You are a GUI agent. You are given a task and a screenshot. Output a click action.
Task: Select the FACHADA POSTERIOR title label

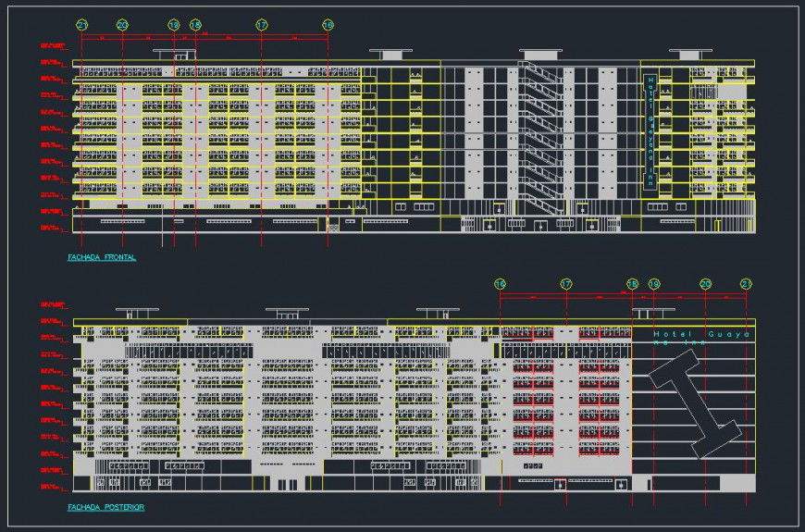105,507
